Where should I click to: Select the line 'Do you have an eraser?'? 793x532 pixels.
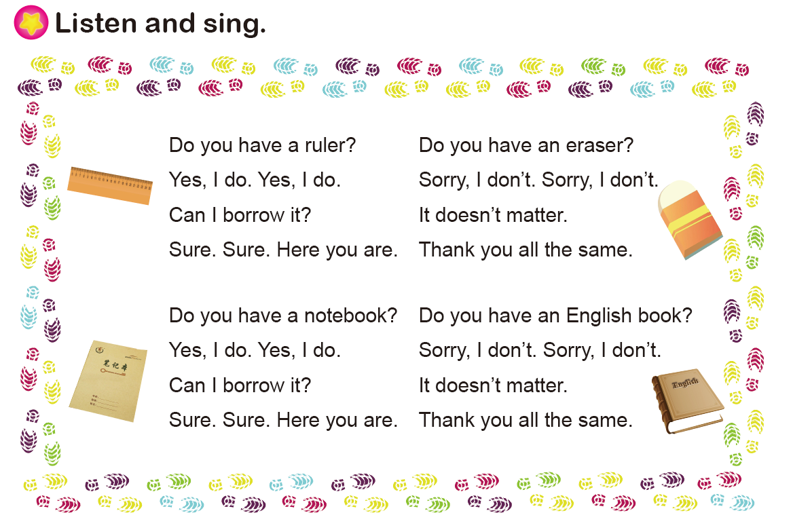coord(526,146)
